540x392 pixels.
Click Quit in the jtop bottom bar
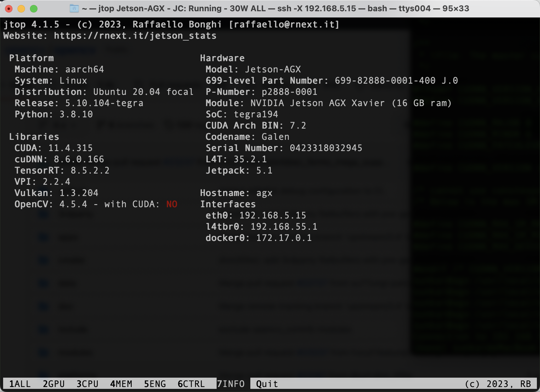[x=267, y=384]
